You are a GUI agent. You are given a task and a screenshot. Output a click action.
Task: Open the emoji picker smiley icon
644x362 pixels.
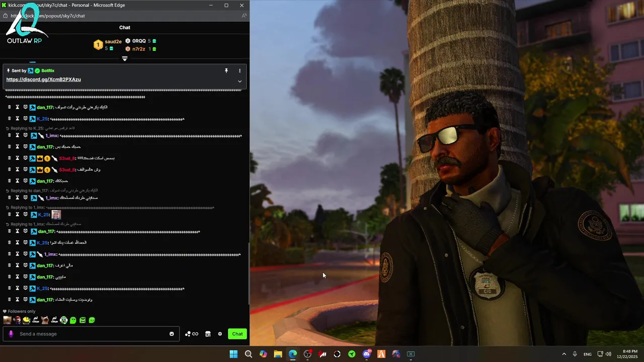click(x=172, y=334)
